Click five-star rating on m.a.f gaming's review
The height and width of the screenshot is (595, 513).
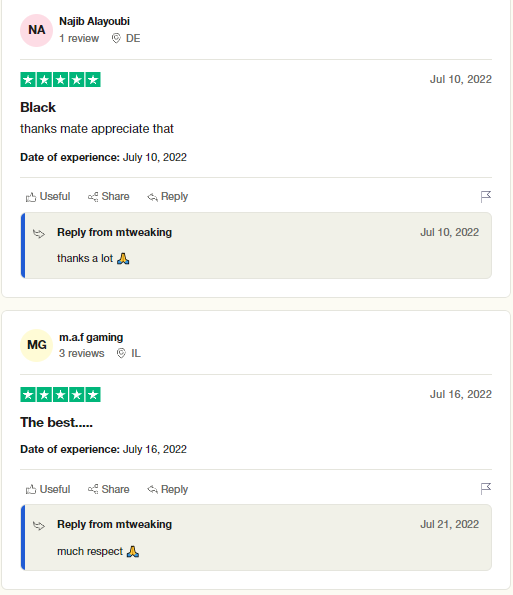click(60, 395)
